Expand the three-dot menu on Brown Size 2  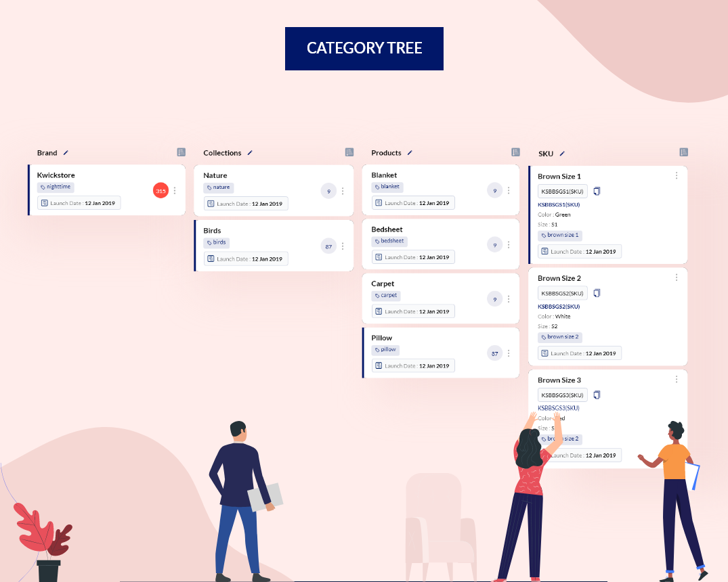point(676,277)
